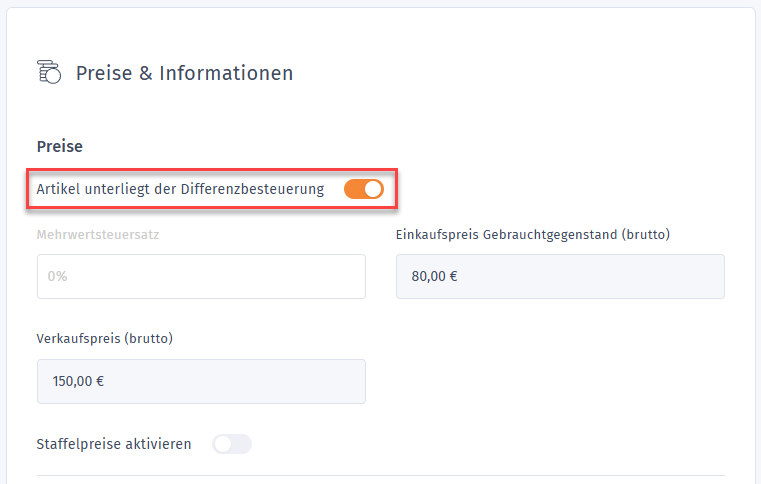This screenshot has height=484, width=761.
Task: Click the "Einkaufspreis Gebrauchtgegenstand (brutto)" label
Action: [533, 235]
